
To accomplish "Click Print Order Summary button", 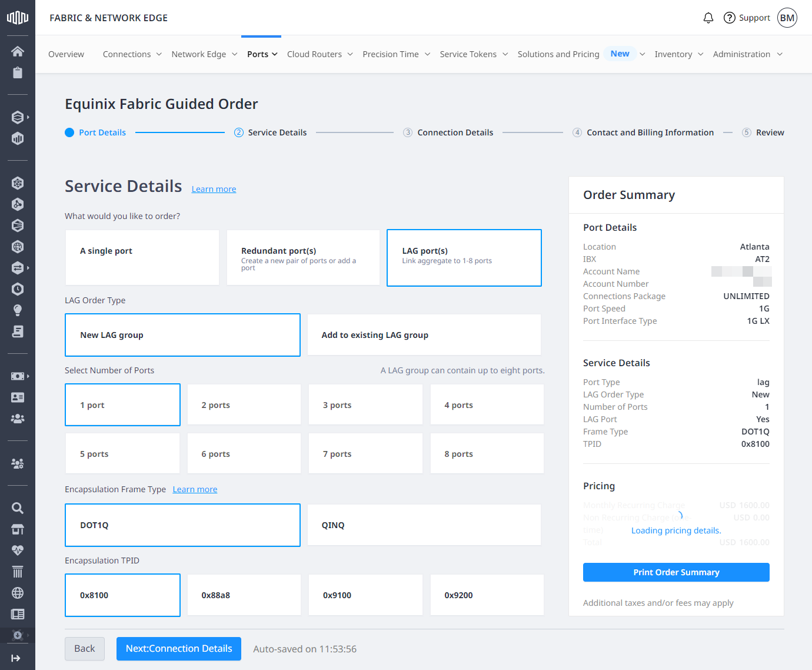I will click(x=676, y=572).
